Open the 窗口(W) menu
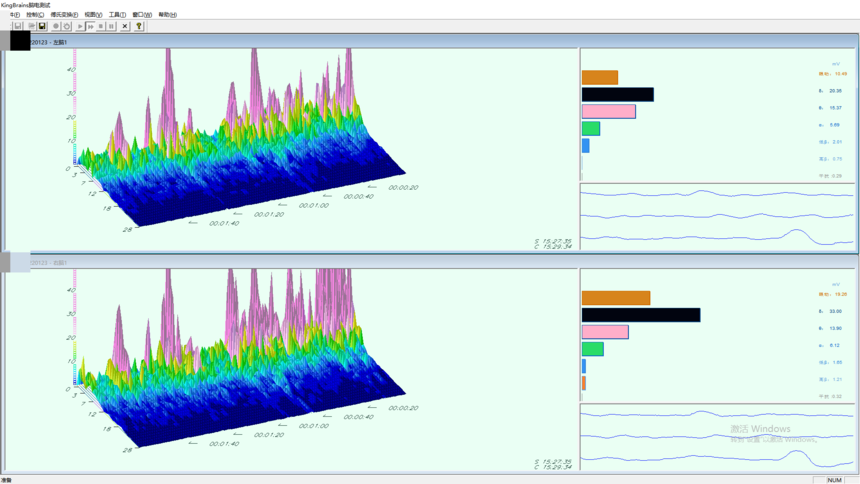This screenshot has height=484, width=860. (142, 15)
